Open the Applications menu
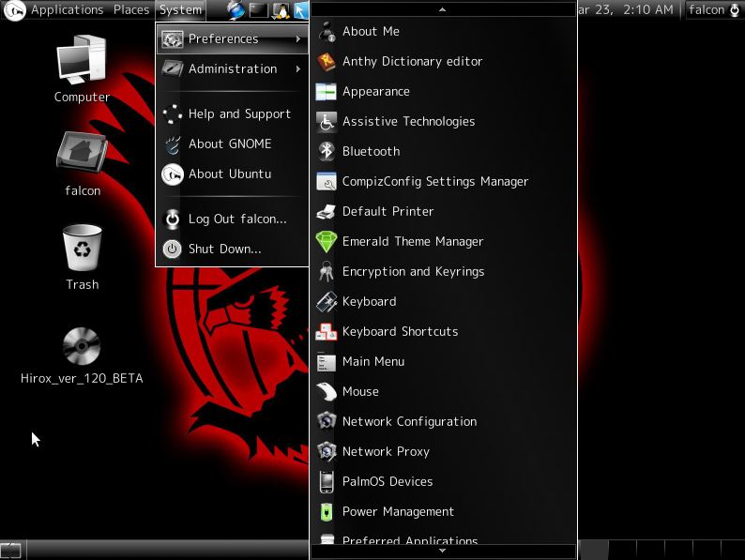The height and width of the screenshot is (560, 745). pyautogui.click(x=67, y=10)
